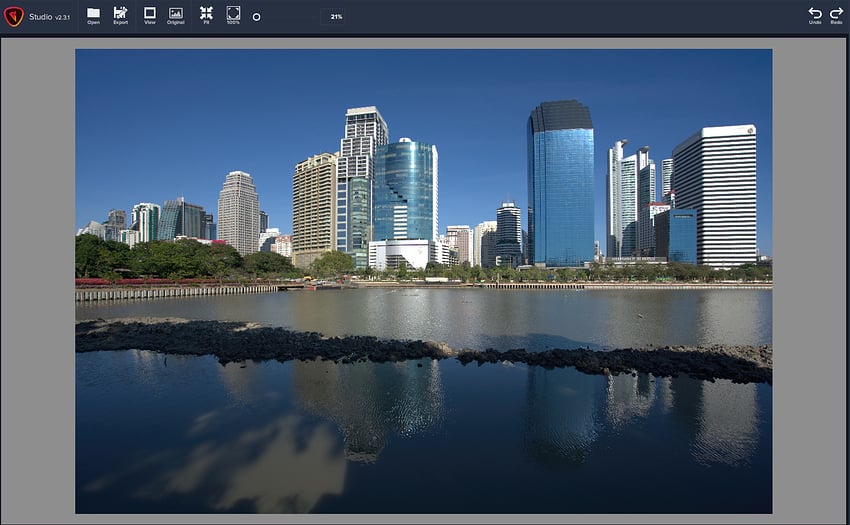
Task: Click the zoom slider handle
Action: [256, 17]
